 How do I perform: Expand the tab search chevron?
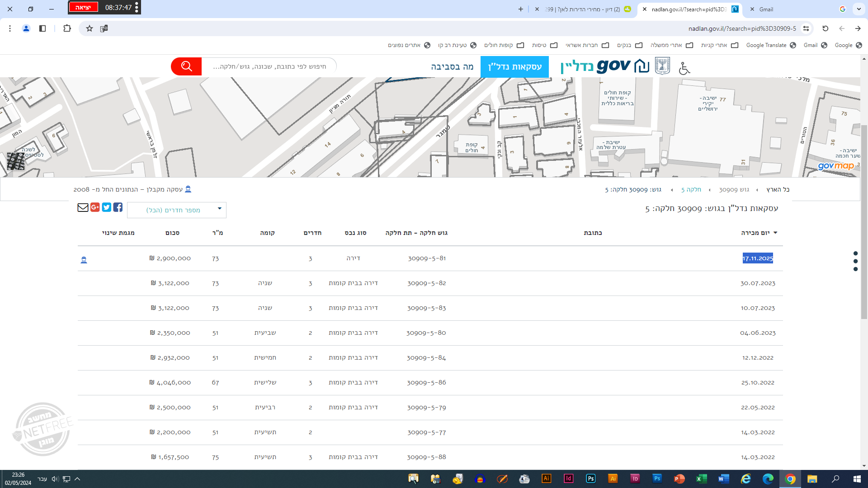pyautogui.click(x=859, y=9)
